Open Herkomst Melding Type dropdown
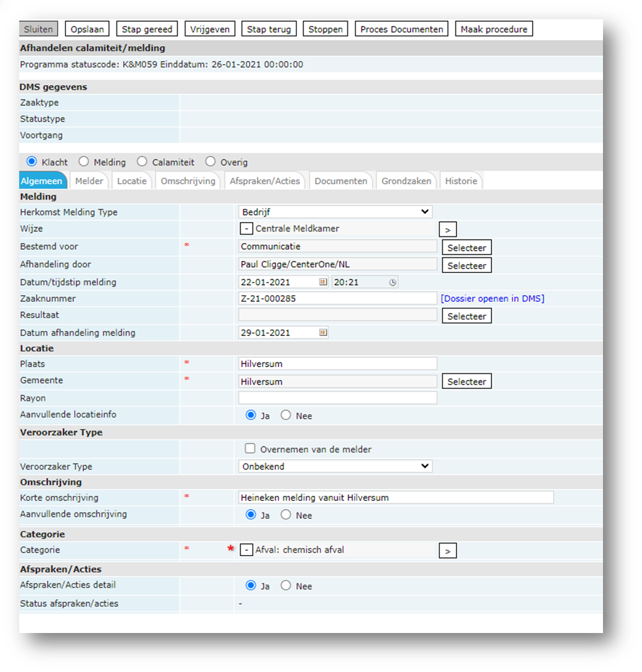This screenshot has width=642, height=672. pos(335,212)
